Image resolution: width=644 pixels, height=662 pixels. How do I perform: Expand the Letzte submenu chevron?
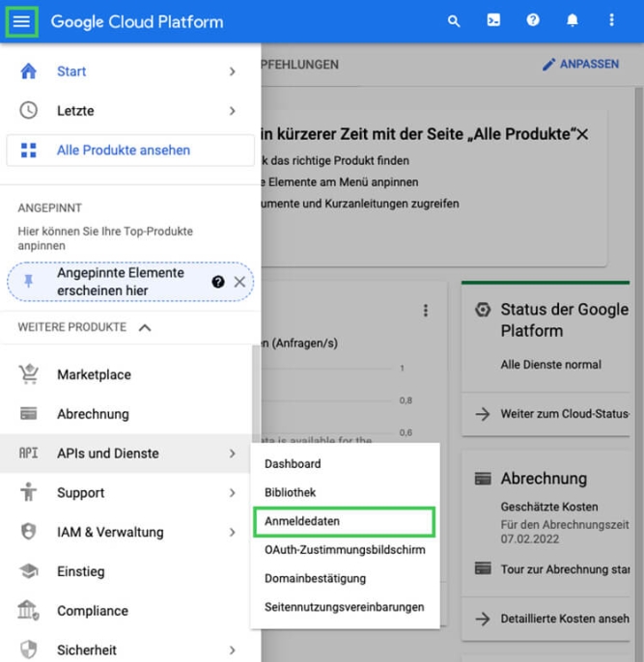tap(233, 111)
